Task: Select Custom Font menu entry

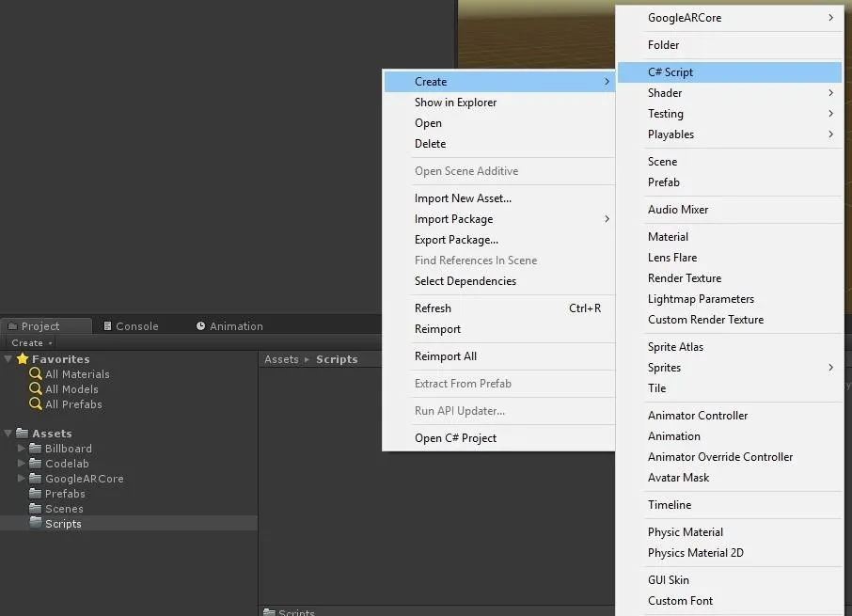Action: click(730, 601)
